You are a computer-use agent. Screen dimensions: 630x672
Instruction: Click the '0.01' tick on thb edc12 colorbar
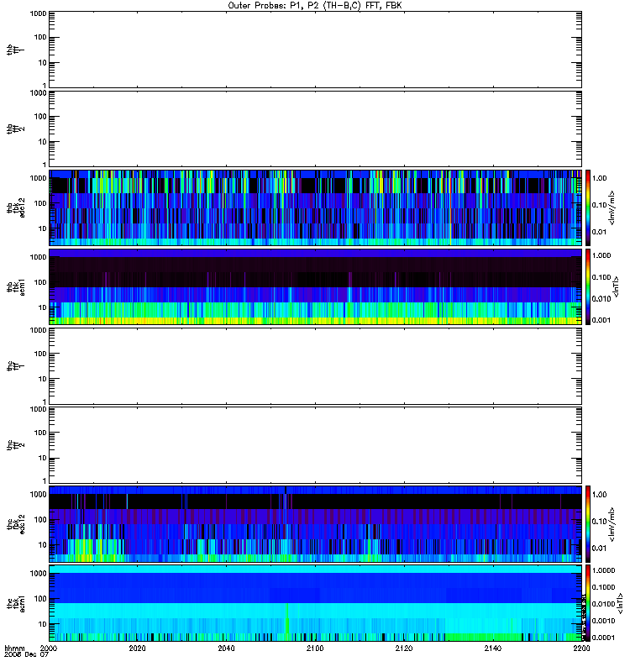599,232
